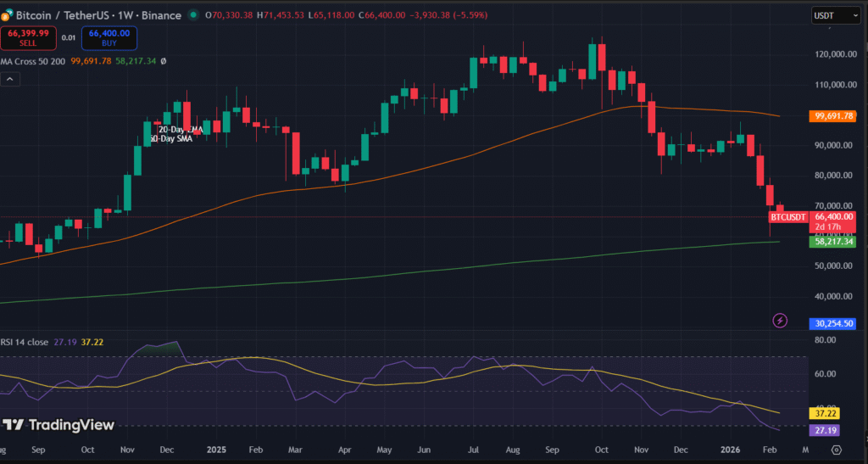Click the 2025 label on time axis
Image resolution: width=868 pixels, height=464 pixels.
[x=216, y=450]
